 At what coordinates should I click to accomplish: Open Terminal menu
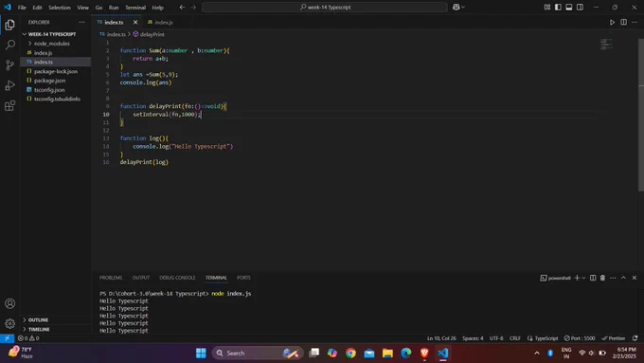point(135,8)
